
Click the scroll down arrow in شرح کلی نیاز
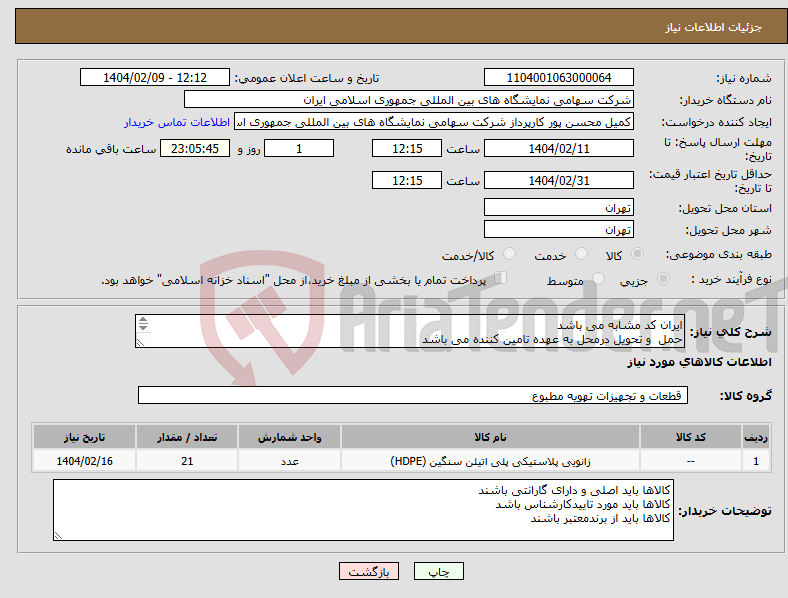(x=143, y=328)
